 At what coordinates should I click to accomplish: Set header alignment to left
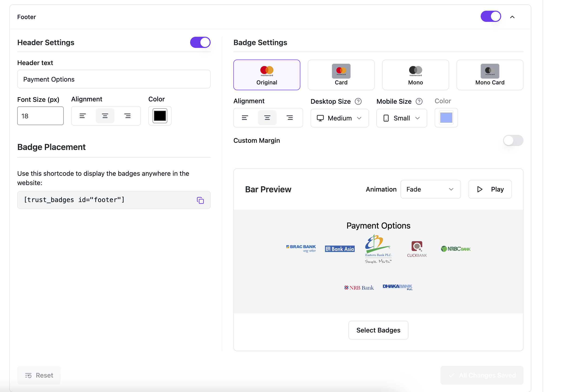(83, 116)
